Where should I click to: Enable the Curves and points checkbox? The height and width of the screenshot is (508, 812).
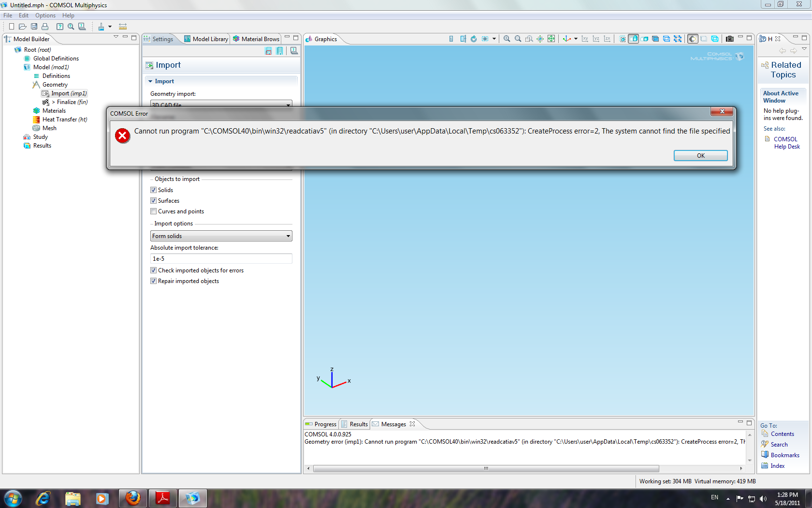point(154,211)
